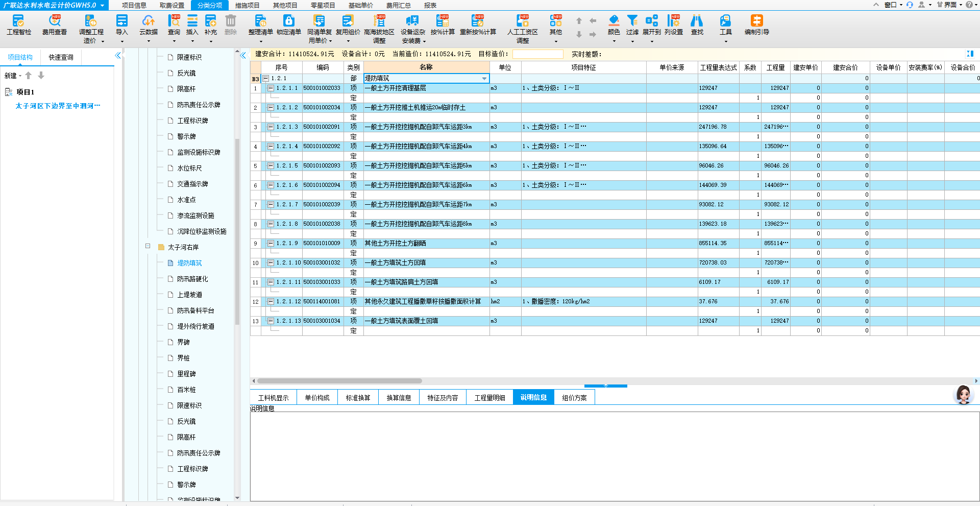Click the 工程量 column header
The height and width of the screenshot is (506, 980).
[x=775, y=67]
